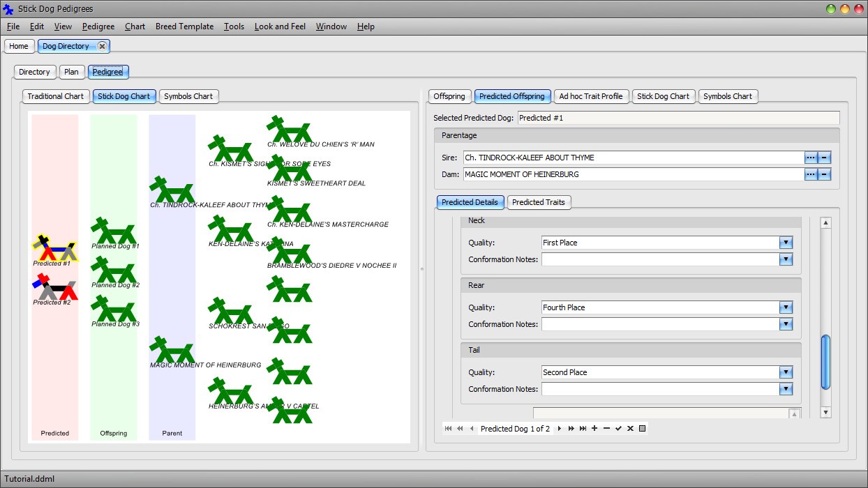Add a new predicted dog with plus icon

pyautogui.click(x=594, y=429)
